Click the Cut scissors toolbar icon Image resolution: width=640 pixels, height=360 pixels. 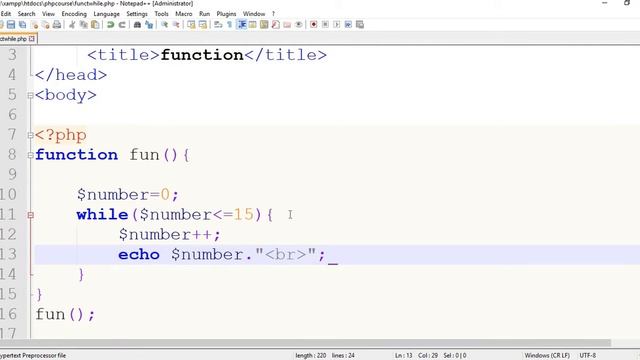72,25
